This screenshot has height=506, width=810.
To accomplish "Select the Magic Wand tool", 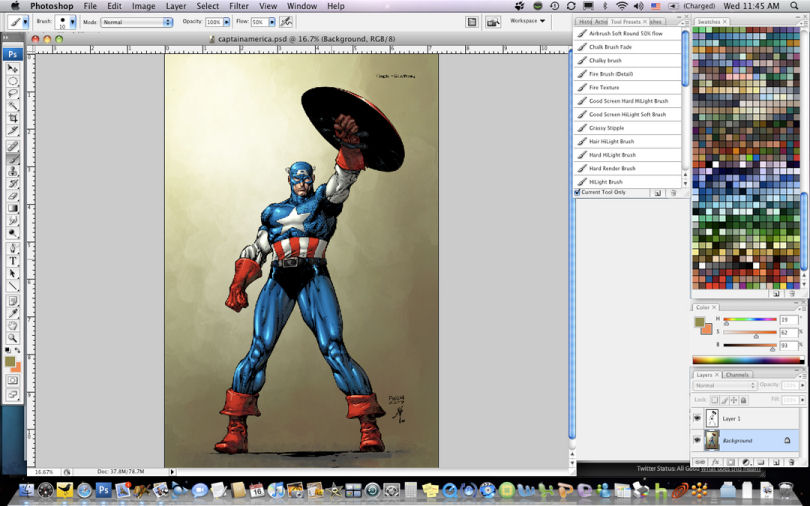I will click(x=13, y=106).
